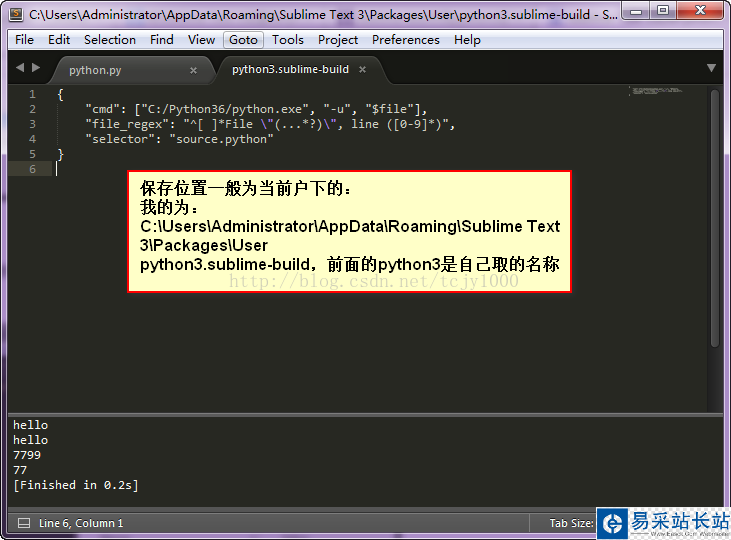Click the "source.python" value
Screen dimensions: 731x540
(x=221, y=139)
